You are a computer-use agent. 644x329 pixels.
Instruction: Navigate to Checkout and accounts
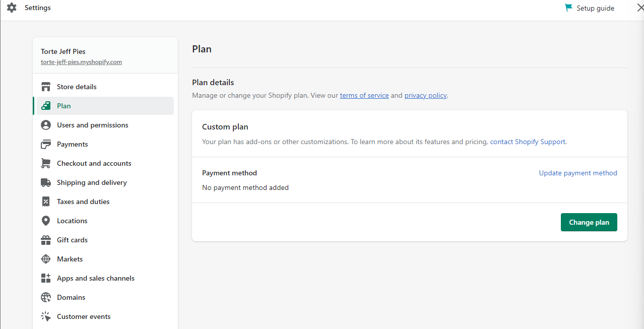click(x=105, y=163)
